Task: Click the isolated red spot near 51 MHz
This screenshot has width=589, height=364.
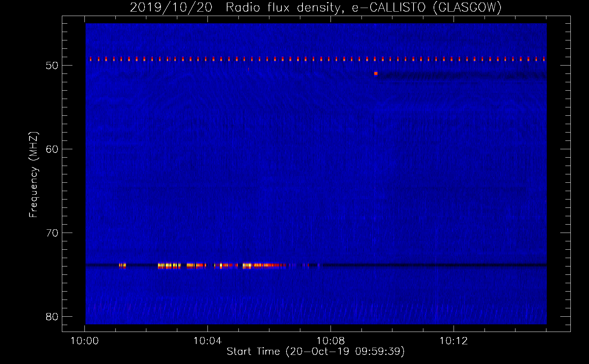Action: (376, 74)
